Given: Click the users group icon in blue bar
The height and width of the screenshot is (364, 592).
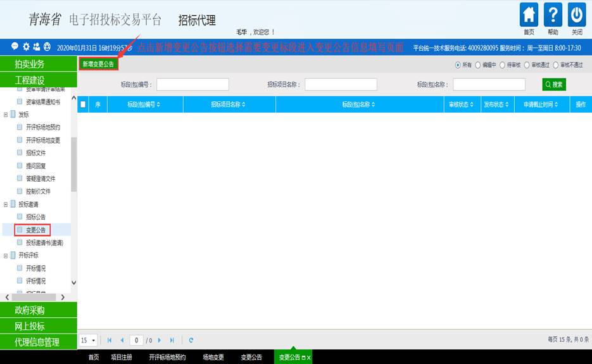Looking at the screenshot, I should (36, 47).
